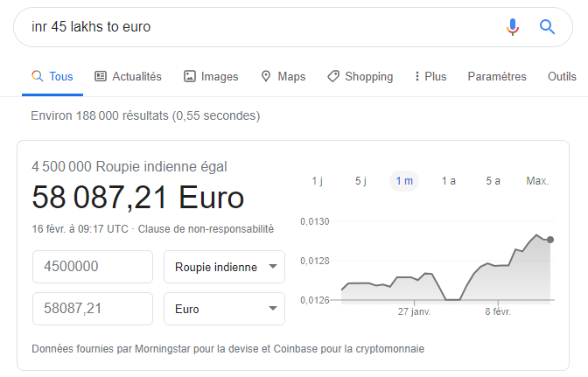The width and height of the screenshot is (588, 377).
Task: Open the Outils tools menu
Action: click(562, 77)
